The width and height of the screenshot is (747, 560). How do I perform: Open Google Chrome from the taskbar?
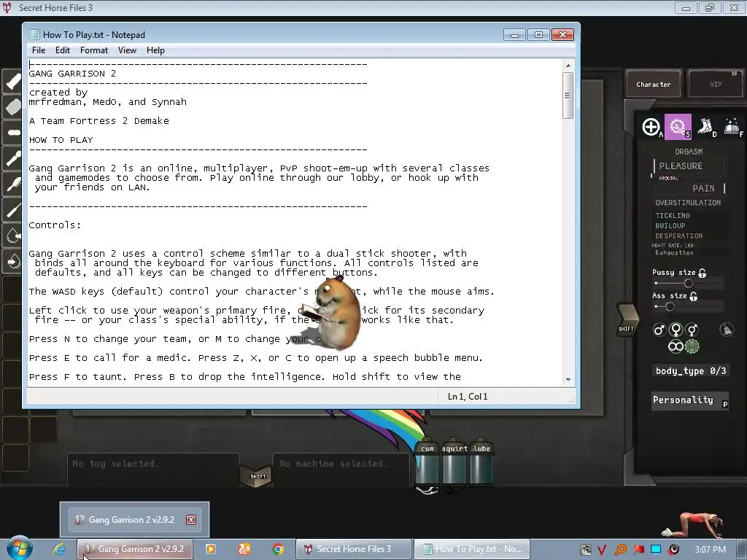(278, 549)
